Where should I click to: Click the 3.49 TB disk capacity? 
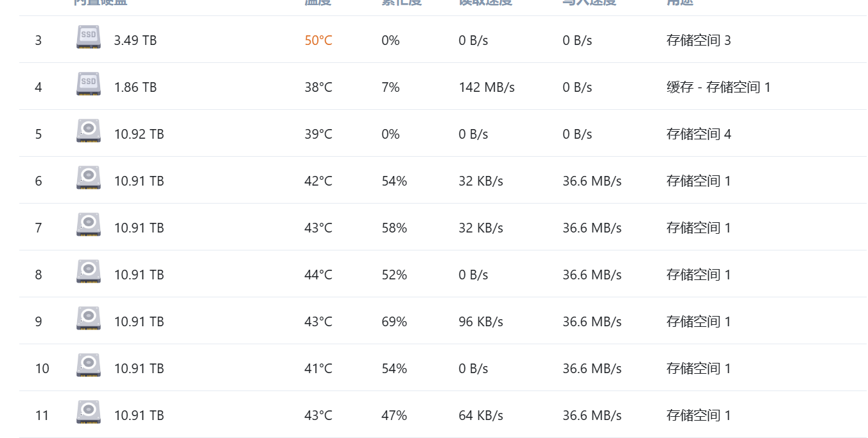[x=135, y=40]
